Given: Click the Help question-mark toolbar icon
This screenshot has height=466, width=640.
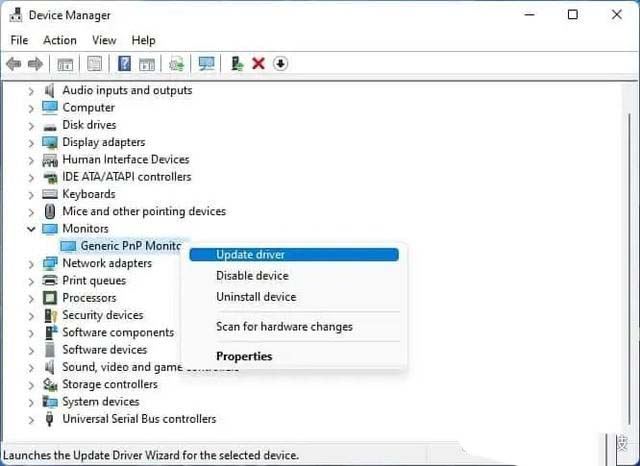Looking at the screenshot, I should [125, 64].
